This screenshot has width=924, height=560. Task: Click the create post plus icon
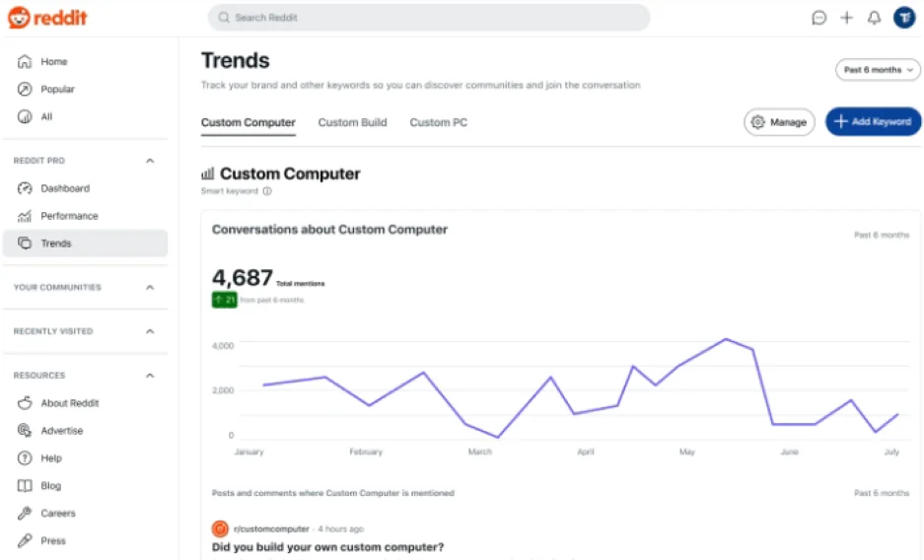click(846, 18)
